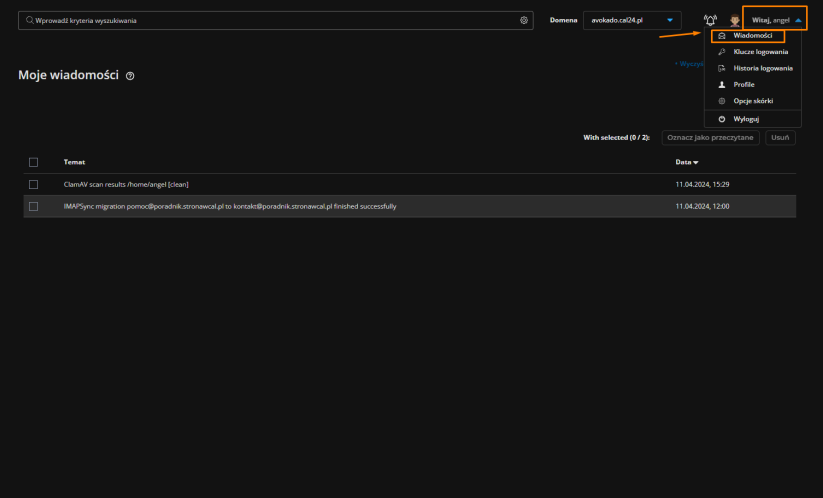The image size is (823, 498).
Task: Click the Opcje skórki icon
Action: (x=722, y=101)
